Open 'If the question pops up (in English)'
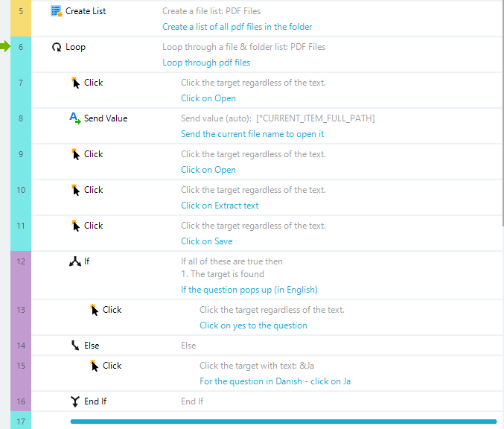The width and height of the screenshot is (504, 429). (x=249, y=290)
